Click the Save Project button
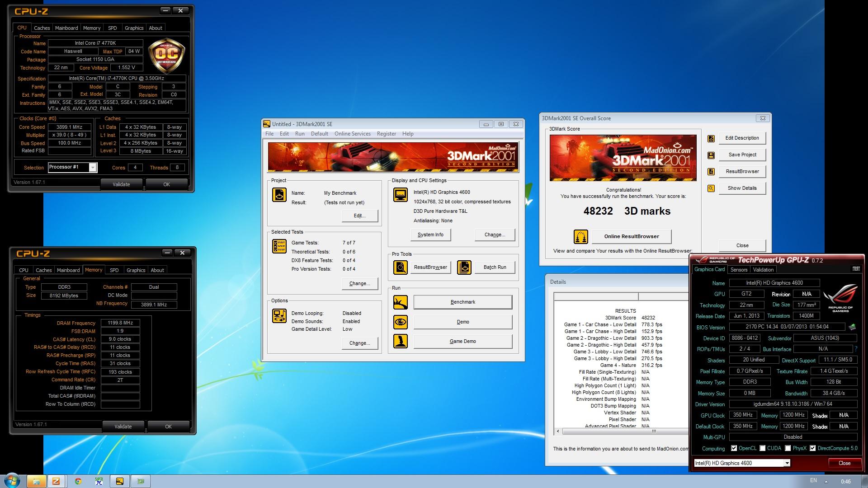The width and height of the screenshot is (868, 488). pyautogui.click(x=742, y=155)
